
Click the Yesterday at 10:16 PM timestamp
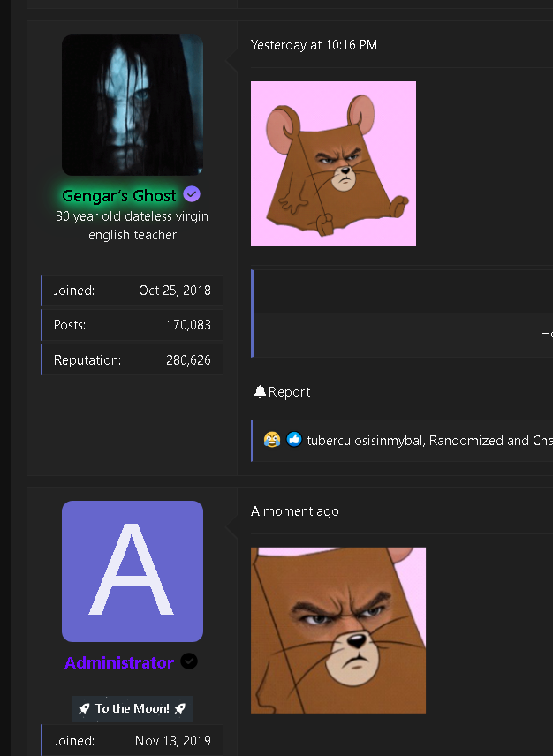click(314, 45)
